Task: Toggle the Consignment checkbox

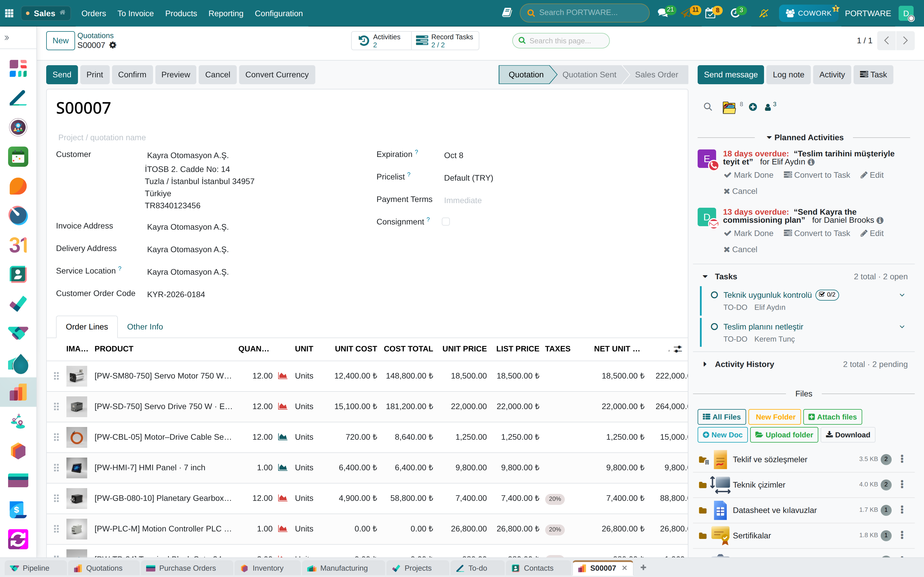Action: pyautogui.click(x=446, y=222)
